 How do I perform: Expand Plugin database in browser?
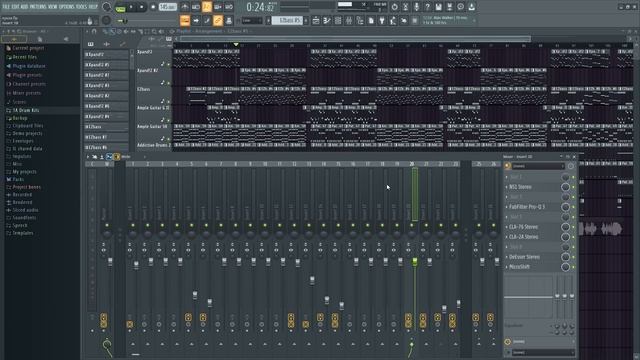(x=25, y=66)
